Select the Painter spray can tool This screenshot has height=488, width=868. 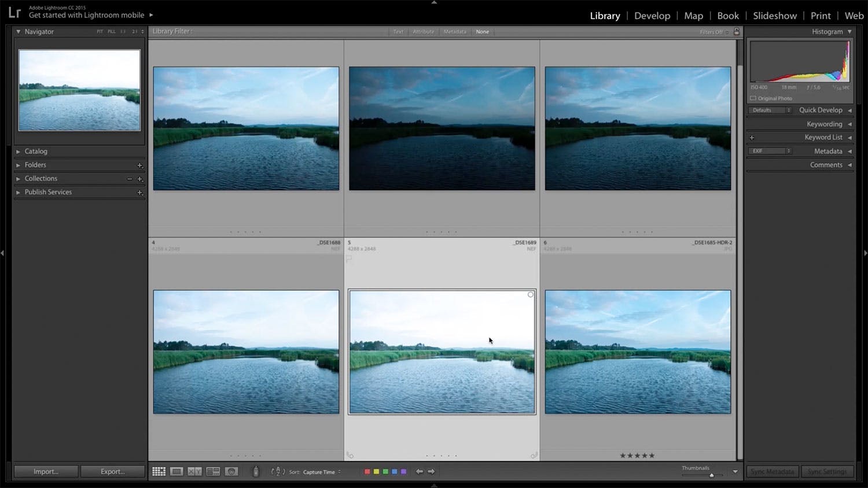coord(256,472)
